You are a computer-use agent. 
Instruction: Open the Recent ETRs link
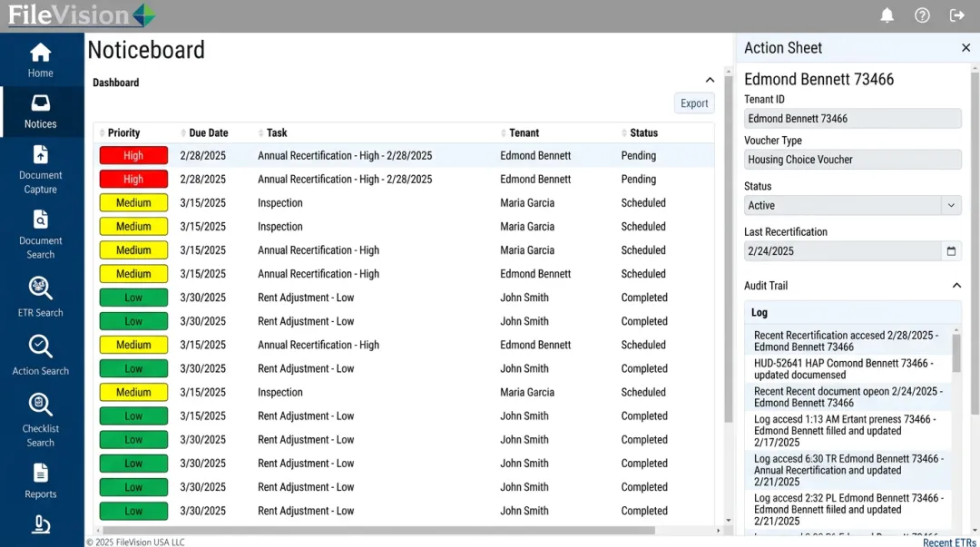click(x=949, y=542)
